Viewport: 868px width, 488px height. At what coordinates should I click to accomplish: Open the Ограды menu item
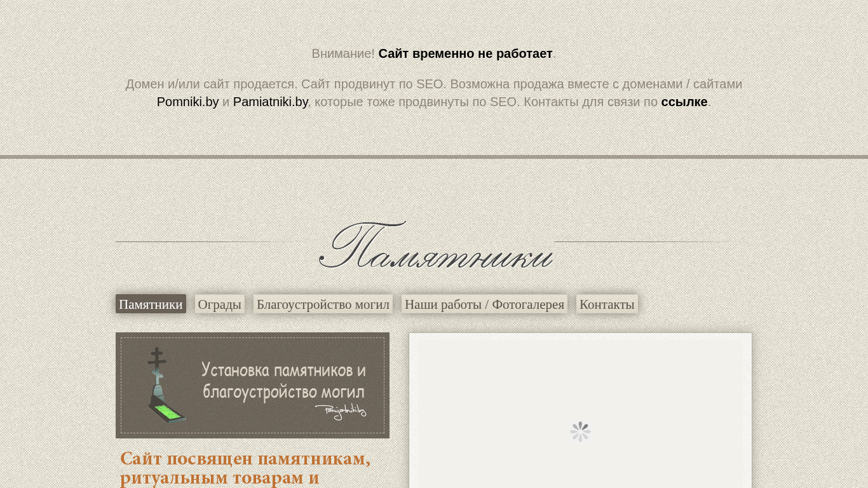(220, 304)
